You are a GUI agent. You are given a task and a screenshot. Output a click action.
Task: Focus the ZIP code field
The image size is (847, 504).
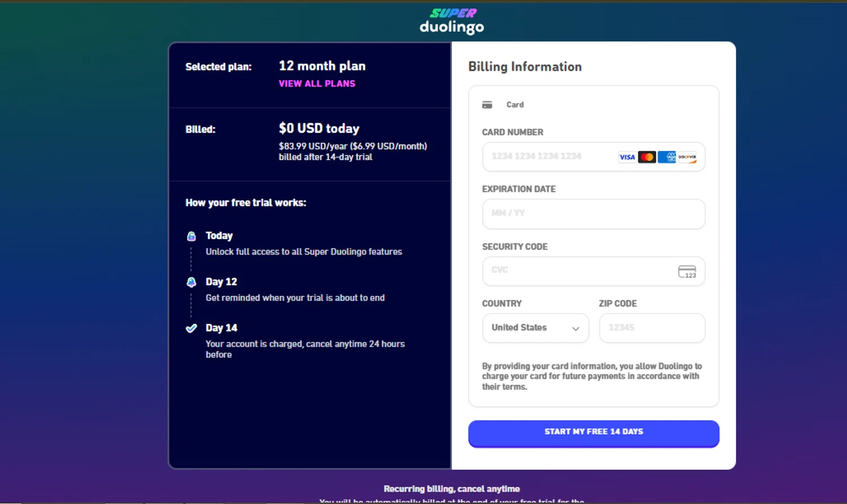pos(652,328)
